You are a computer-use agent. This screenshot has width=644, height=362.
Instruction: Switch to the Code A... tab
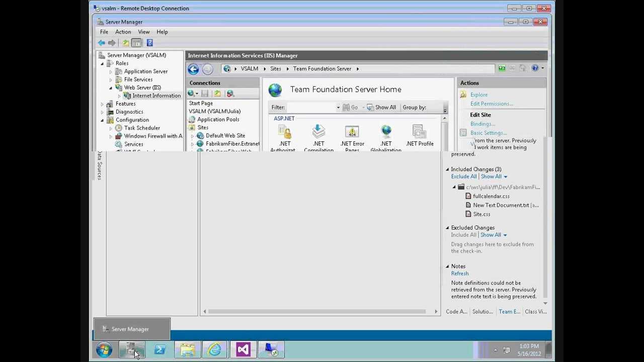(456, 312)
